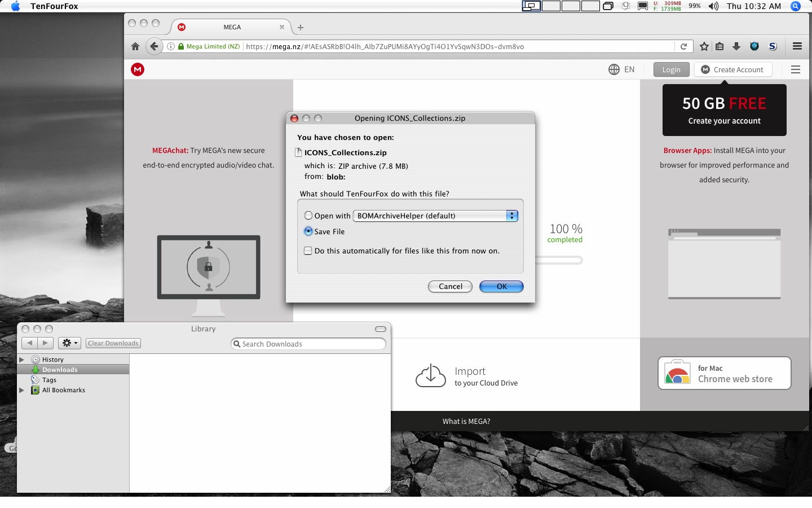Click the red MEGA logo on the page
The image size is (812, 508).
(x=138, y=69)
